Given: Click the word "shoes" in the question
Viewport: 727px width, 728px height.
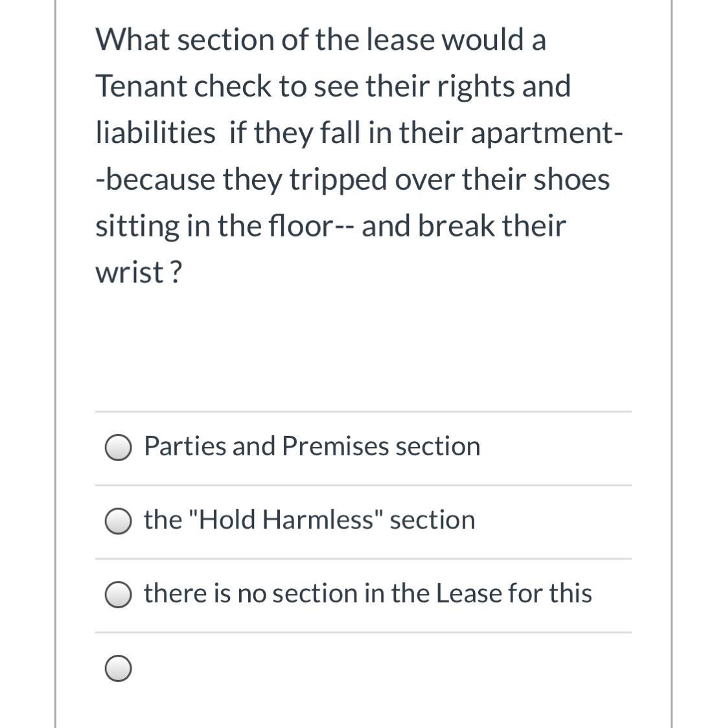Looking at the screenshot, I should tap(571, 179).
